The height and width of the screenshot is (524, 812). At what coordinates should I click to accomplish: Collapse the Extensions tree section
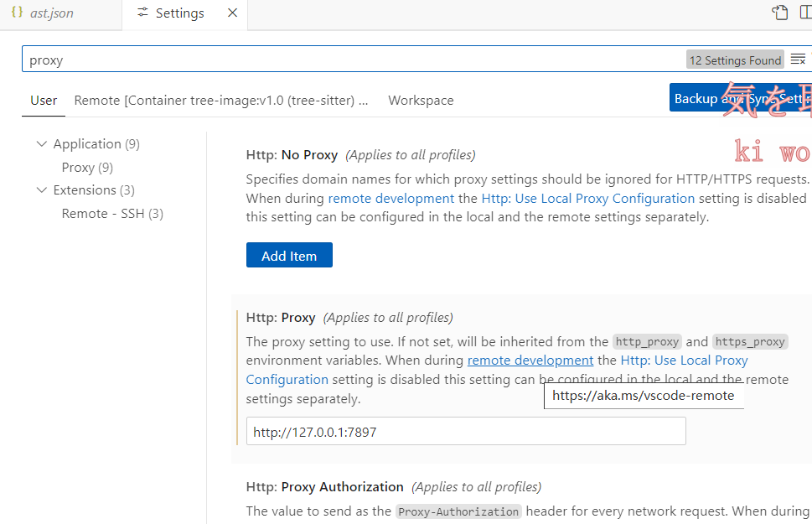41,189
